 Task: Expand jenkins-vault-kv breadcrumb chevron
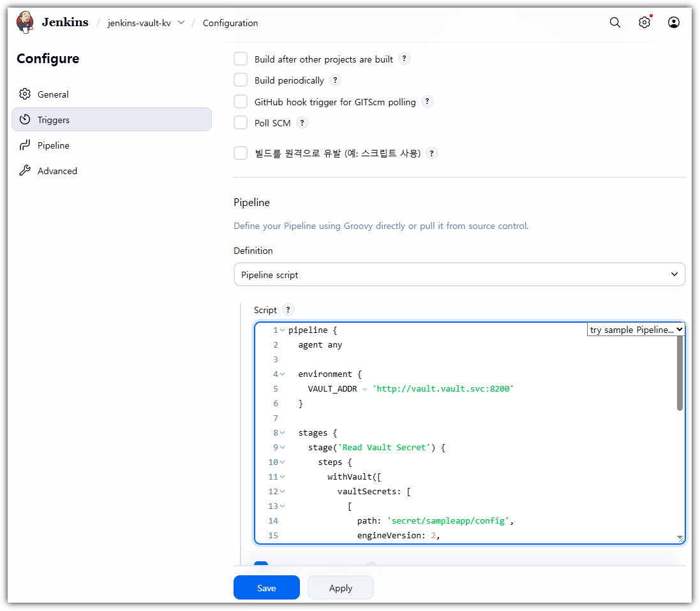[x=181, y=22]
